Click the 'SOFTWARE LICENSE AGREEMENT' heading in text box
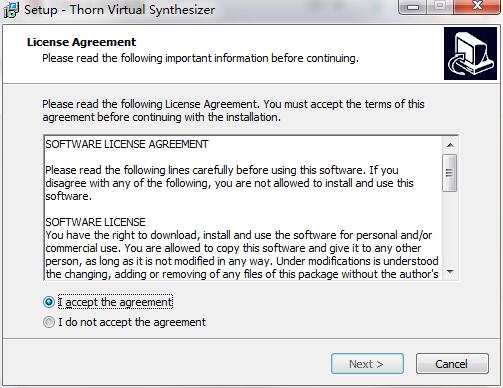This screenshot has height=388, width=503. (127, 144)
